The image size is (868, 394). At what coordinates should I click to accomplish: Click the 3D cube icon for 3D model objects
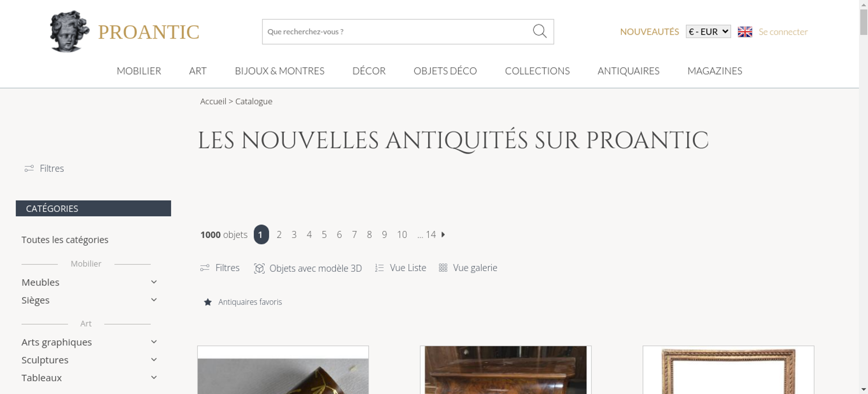[x=259, y=268]
